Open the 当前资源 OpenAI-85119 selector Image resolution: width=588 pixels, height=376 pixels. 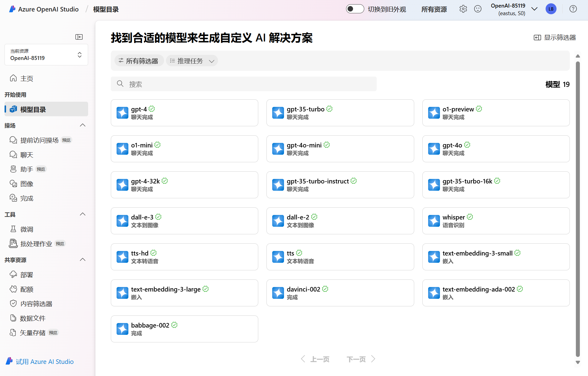pyautogui.click(x=46, y=54)
